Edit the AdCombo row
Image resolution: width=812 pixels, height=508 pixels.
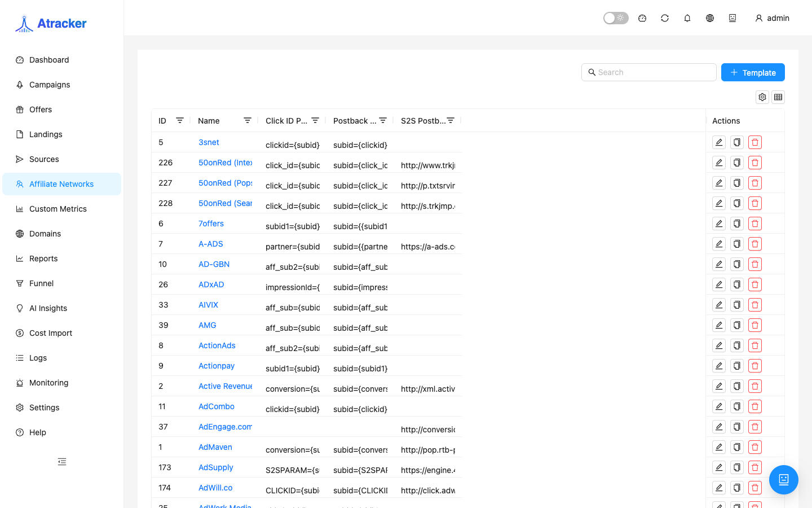pyautogui.click(x=719, y=406)
